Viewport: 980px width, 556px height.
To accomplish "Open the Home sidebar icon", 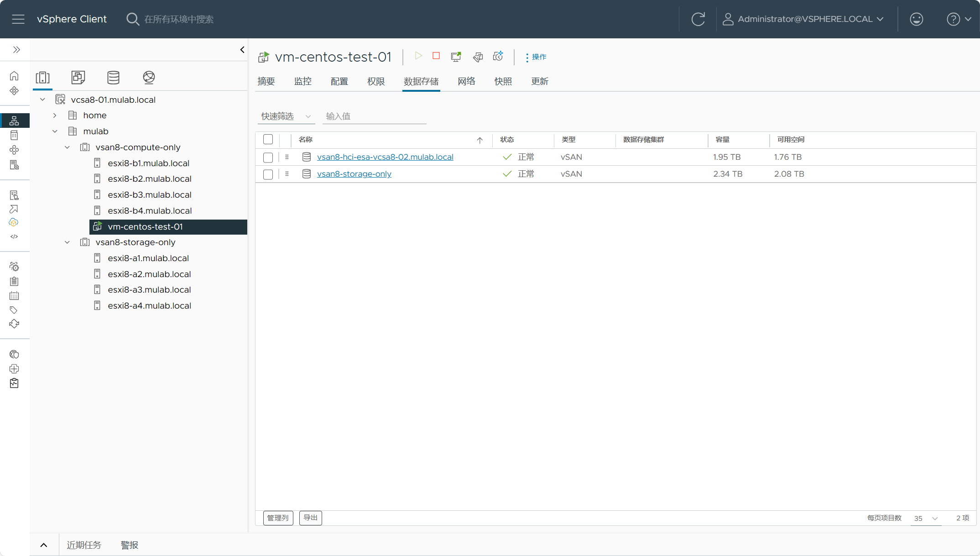I will (x=14, y=76).
